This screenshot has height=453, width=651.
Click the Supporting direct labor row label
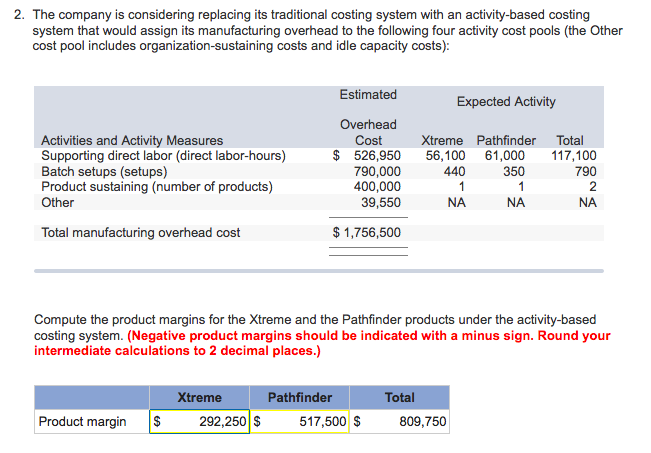(x=164, y=156)
